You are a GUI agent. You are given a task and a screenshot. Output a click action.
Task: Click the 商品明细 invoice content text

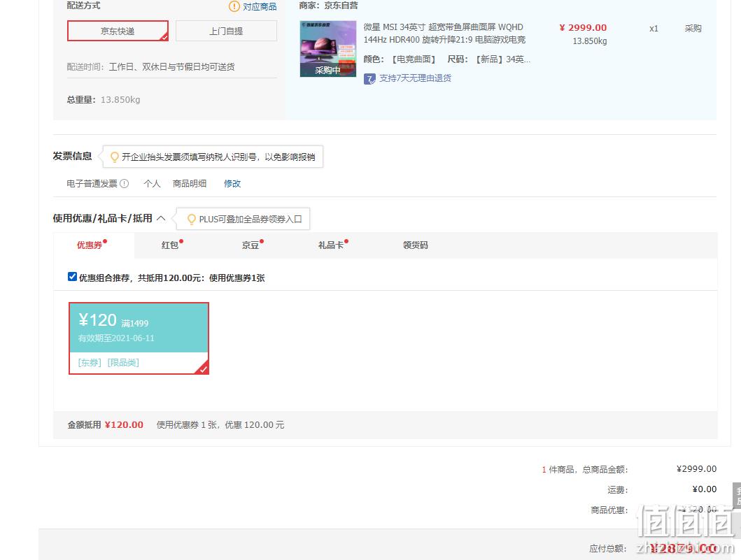(x=190, y=184)
